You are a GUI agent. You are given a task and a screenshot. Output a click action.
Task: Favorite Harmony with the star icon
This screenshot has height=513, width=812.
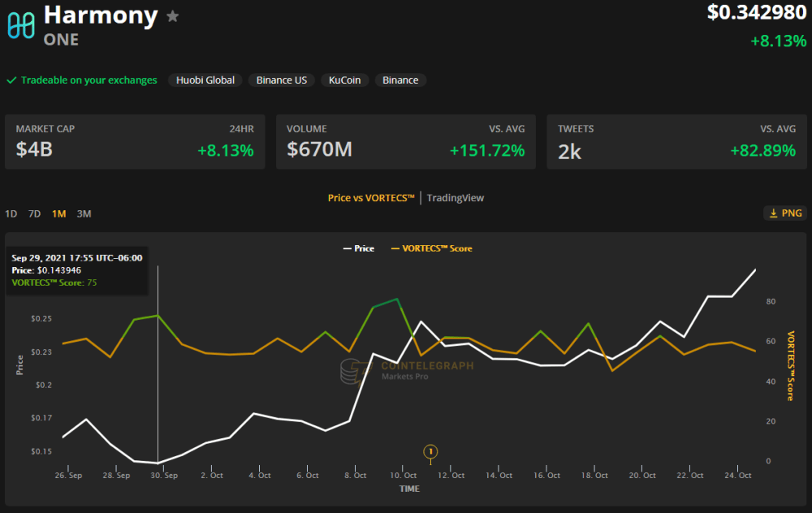click(173, 16)
